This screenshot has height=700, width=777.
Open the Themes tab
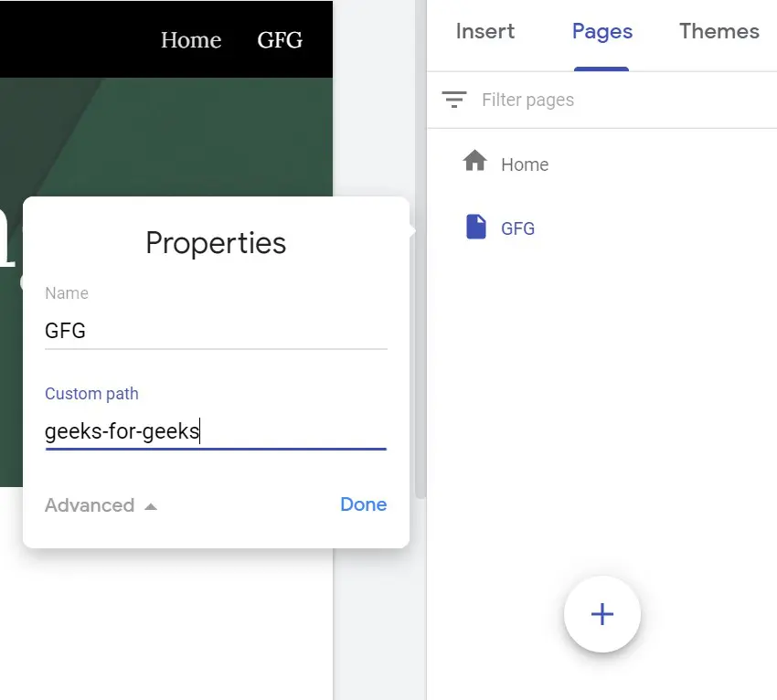point(719,31)
